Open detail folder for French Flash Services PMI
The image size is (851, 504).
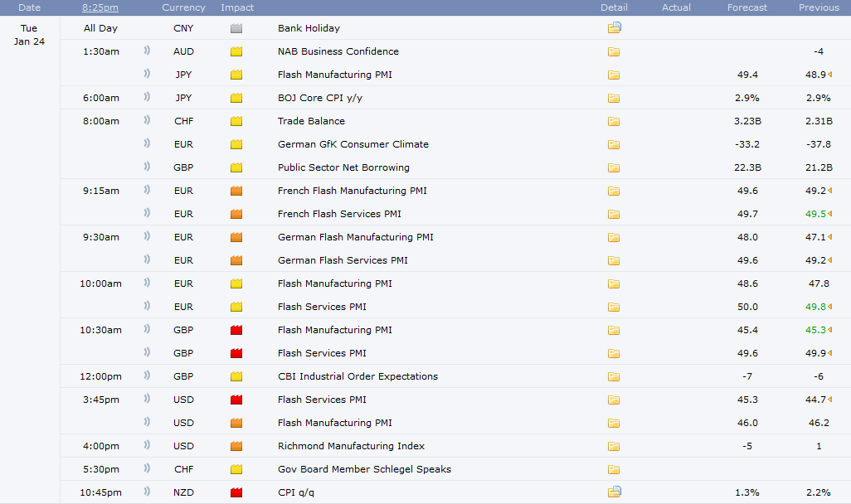pyautogui.click(x=614, y=215)
